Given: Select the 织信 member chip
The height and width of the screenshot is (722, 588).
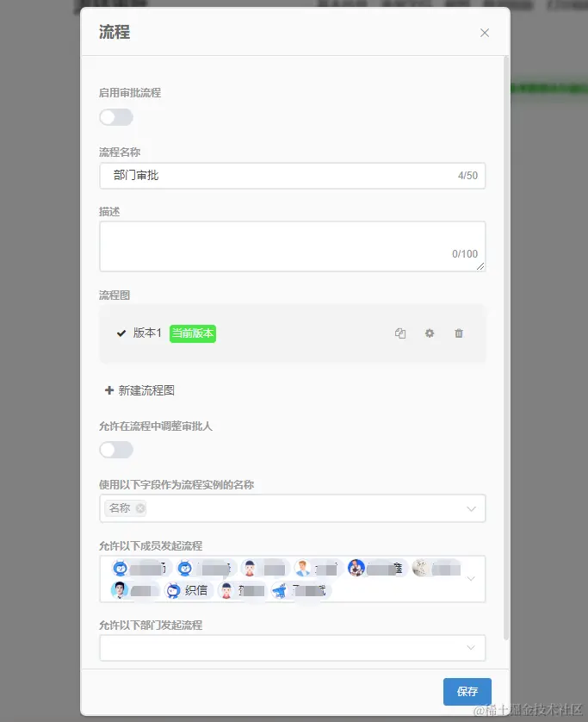Looking at the screenshot, I should tap(189, 590).
